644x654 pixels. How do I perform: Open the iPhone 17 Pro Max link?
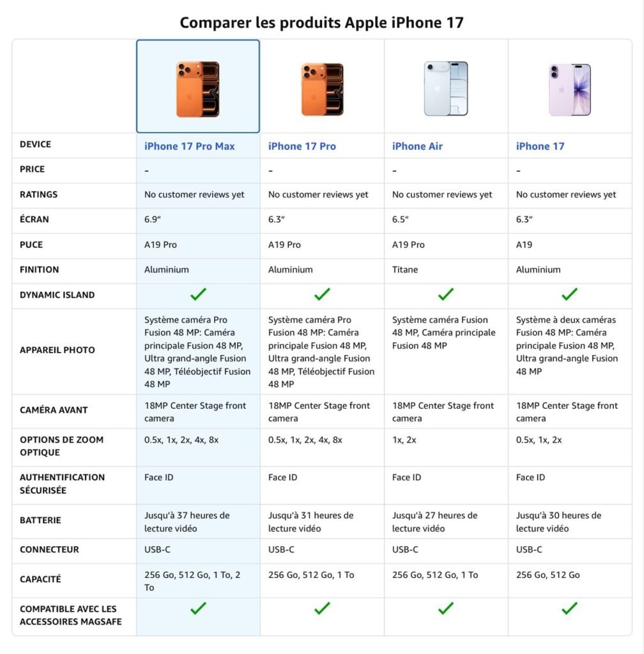[x=189, y=146]
